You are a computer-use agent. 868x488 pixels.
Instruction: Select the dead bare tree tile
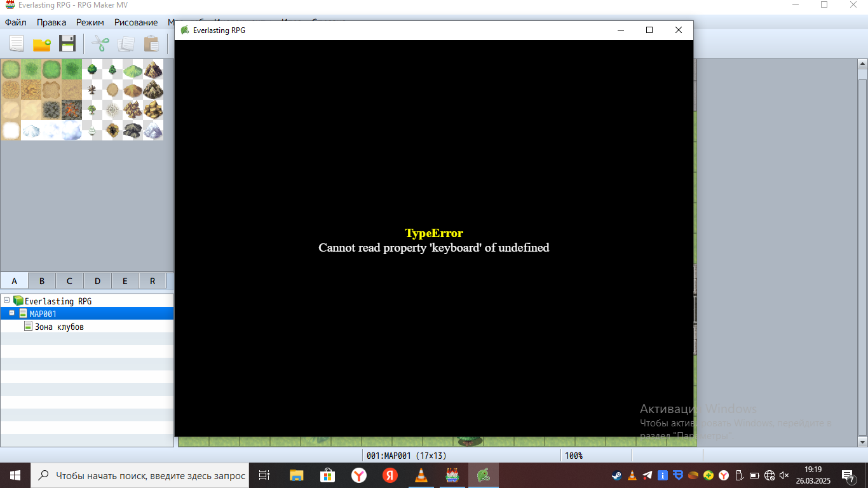click(x=92, y=90)
